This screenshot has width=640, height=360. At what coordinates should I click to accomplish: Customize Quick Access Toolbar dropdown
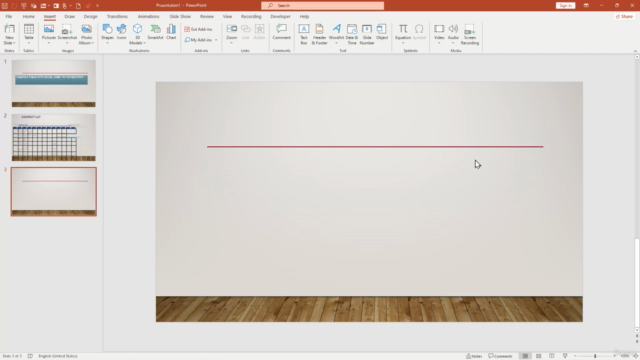[98, 6]
